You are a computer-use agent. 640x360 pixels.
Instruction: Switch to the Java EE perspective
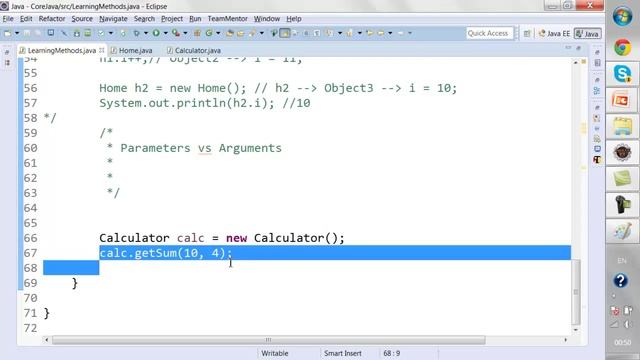point(554,33)
